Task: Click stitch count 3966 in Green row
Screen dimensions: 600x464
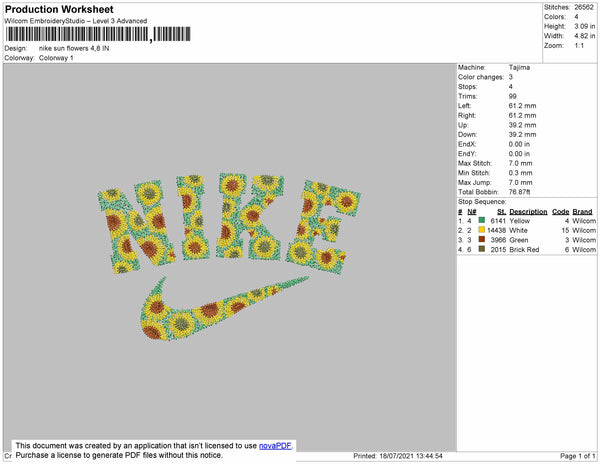Action: 498,240
